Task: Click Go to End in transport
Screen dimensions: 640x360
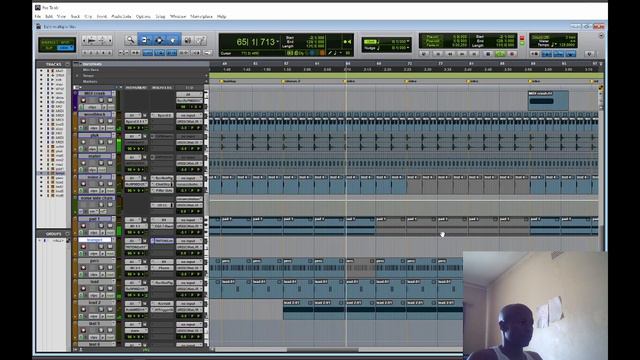Action: 475,54
